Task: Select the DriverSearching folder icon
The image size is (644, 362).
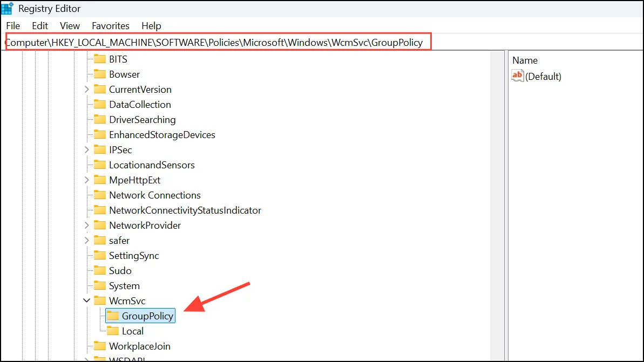Action: 100,119
